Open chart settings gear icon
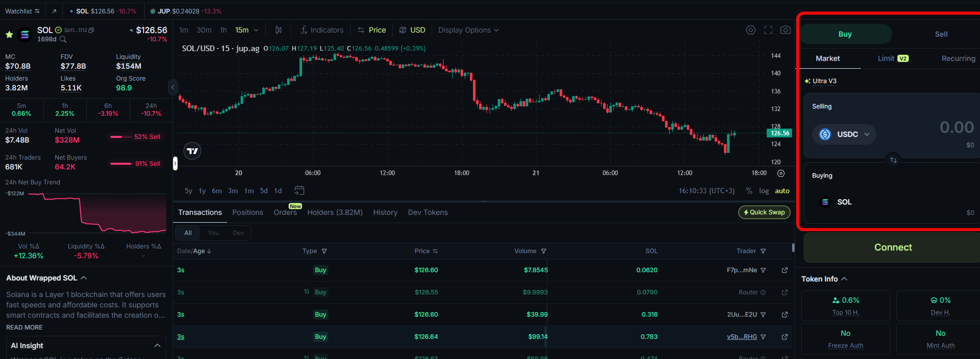 [x=751, y=30]
